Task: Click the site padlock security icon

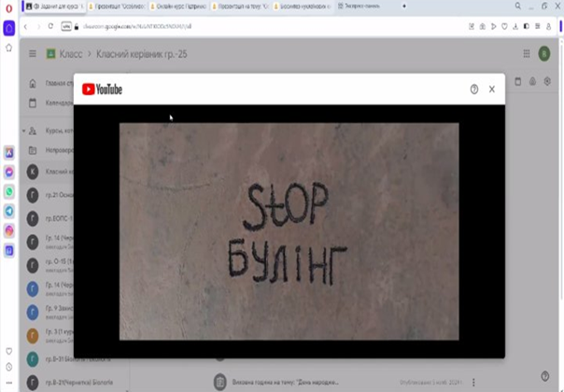Action: (x=77, y=27)
